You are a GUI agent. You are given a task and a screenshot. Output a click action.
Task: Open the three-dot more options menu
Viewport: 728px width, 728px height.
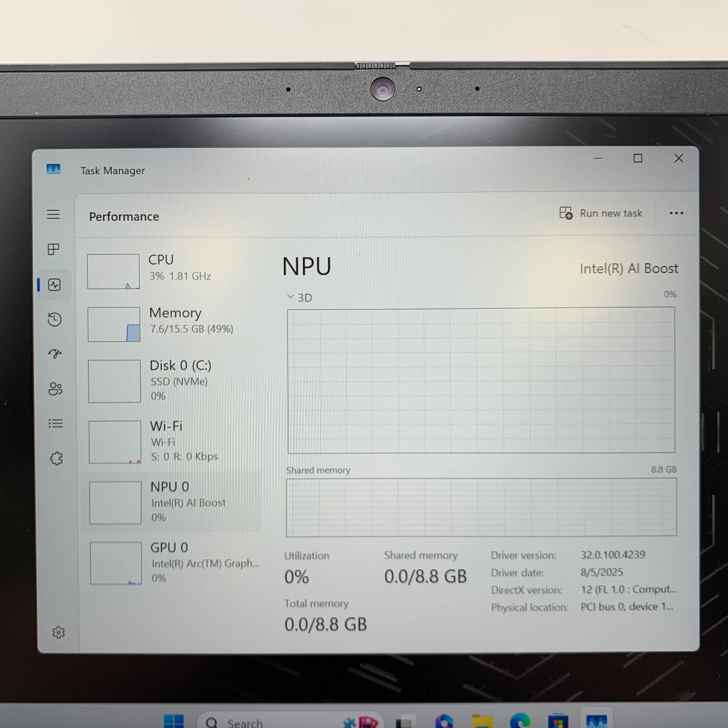tap(676, 213)
